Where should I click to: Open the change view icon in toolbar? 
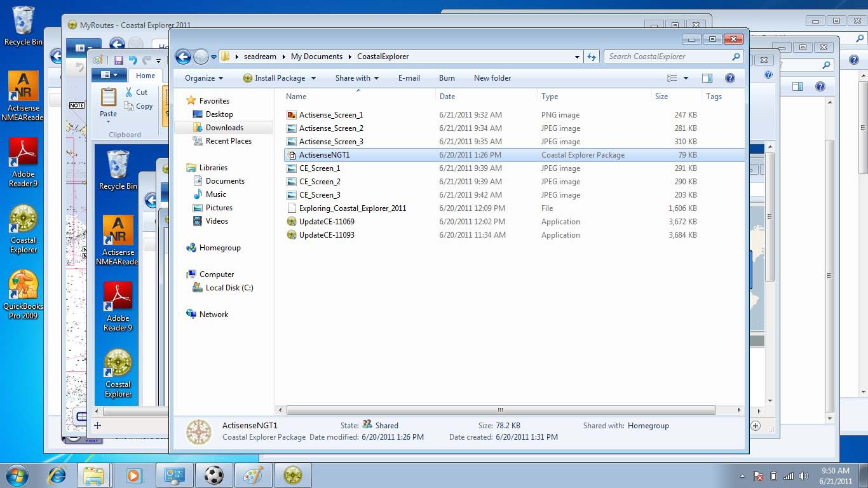pos(672,78)
